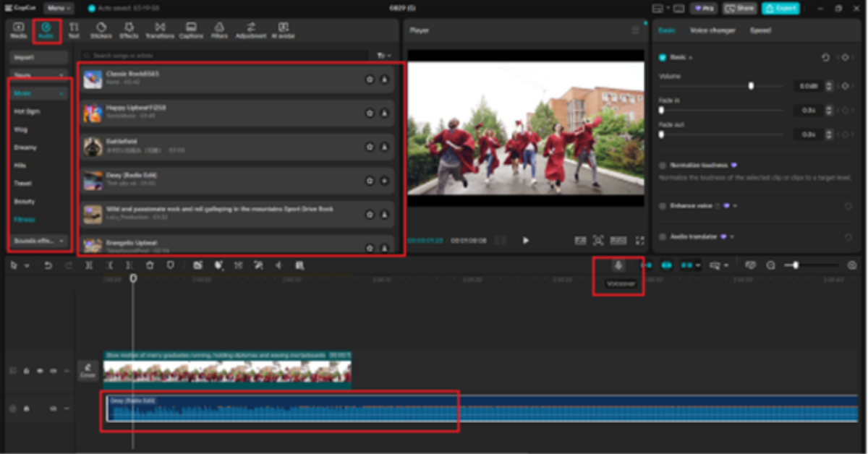Click the Undo icon in timeline toolbar

(48, 266)
